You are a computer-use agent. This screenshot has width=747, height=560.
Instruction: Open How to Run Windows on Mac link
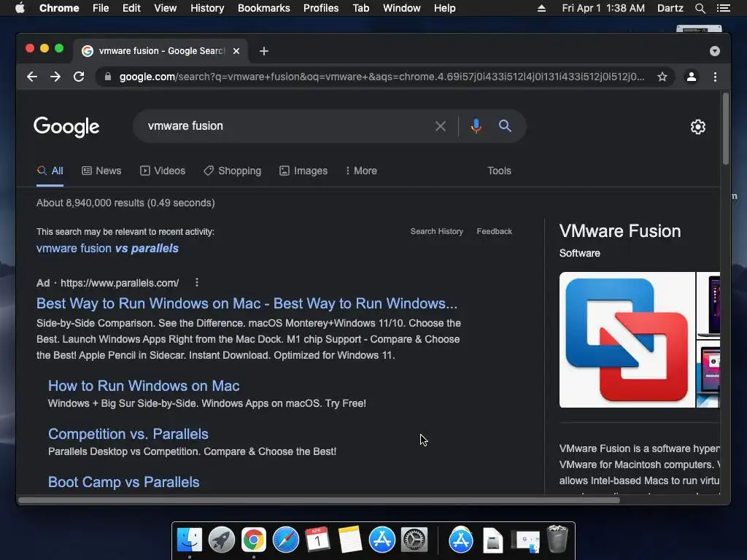(144, 386)
